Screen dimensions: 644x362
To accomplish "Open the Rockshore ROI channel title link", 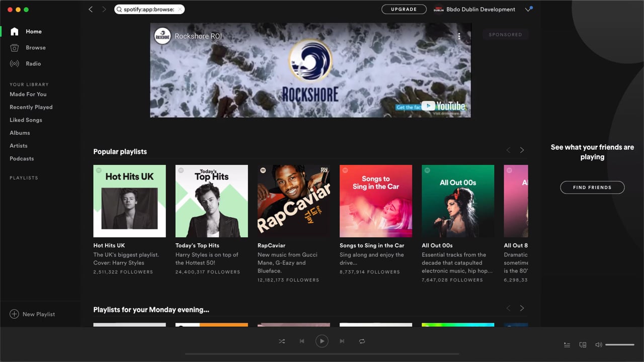I will coord(198,36).
